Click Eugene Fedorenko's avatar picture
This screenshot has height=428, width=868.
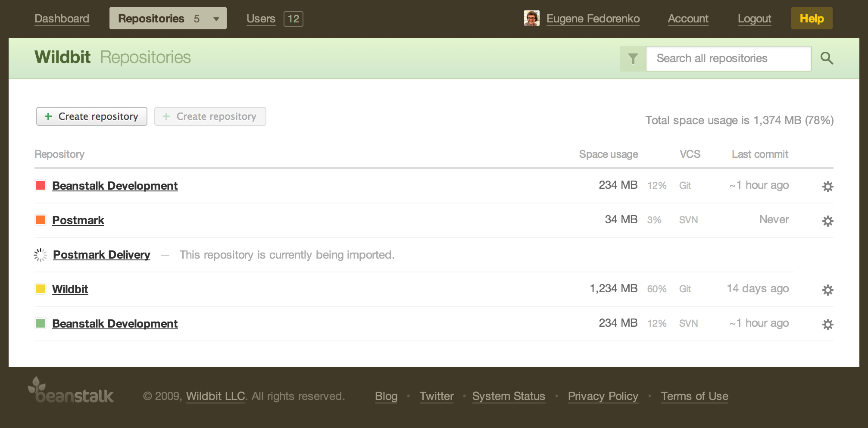tap(531, 19)
